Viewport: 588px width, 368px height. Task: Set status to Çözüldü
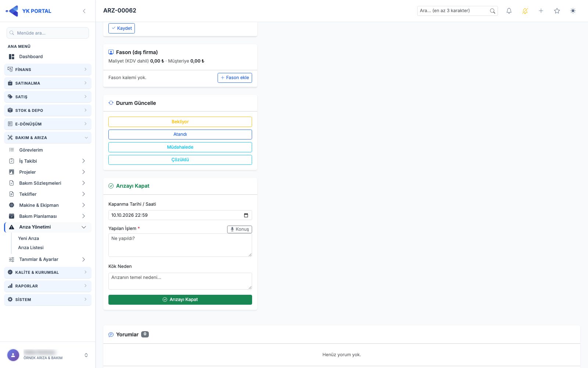point(180,160)
